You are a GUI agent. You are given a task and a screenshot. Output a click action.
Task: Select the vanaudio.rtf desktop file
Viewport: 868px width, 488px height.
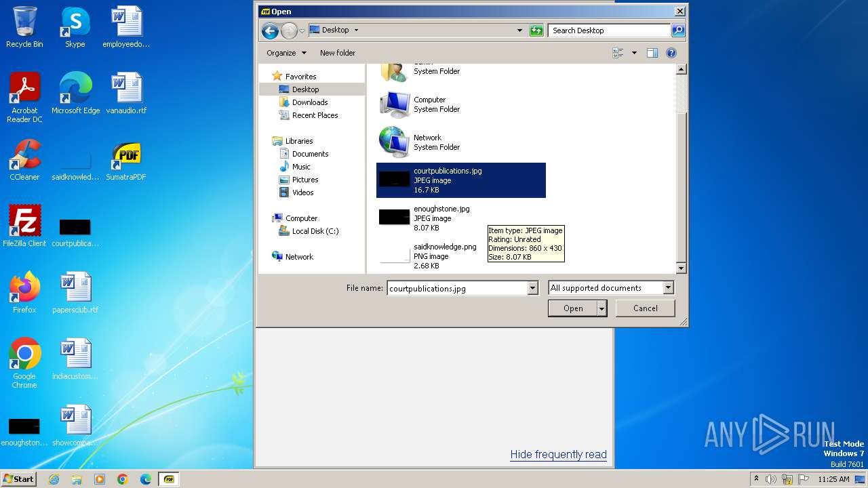126,94
